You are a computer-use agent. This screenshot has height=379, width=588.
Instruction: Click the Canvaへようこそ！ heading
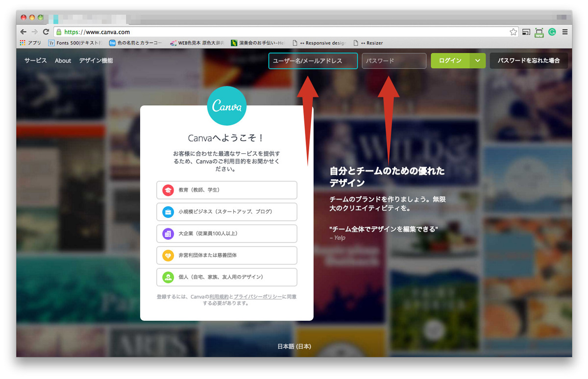click(226, 138)
